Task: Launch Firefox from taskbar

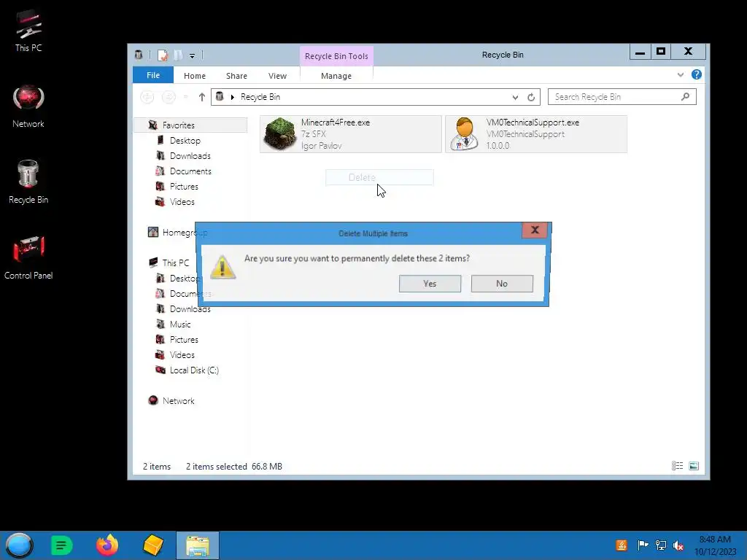Action: pos(107,545)
